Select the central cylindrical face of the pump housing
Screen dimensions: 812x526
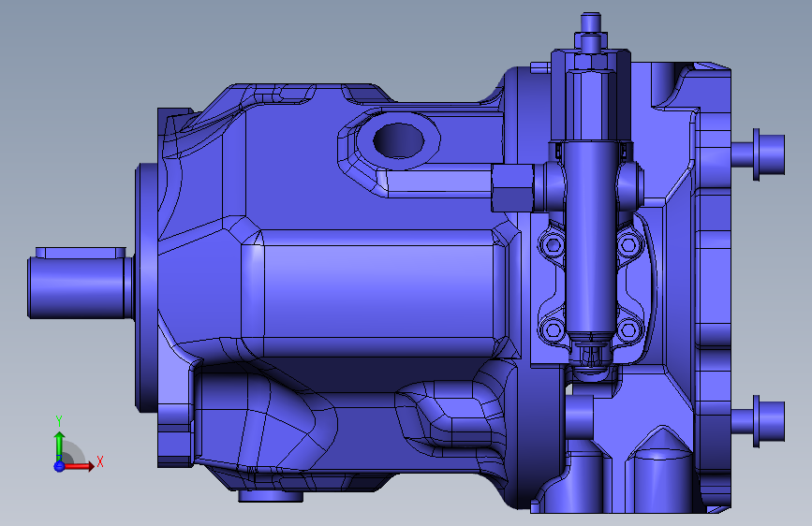pyautogui.click(x=378, y=290)
